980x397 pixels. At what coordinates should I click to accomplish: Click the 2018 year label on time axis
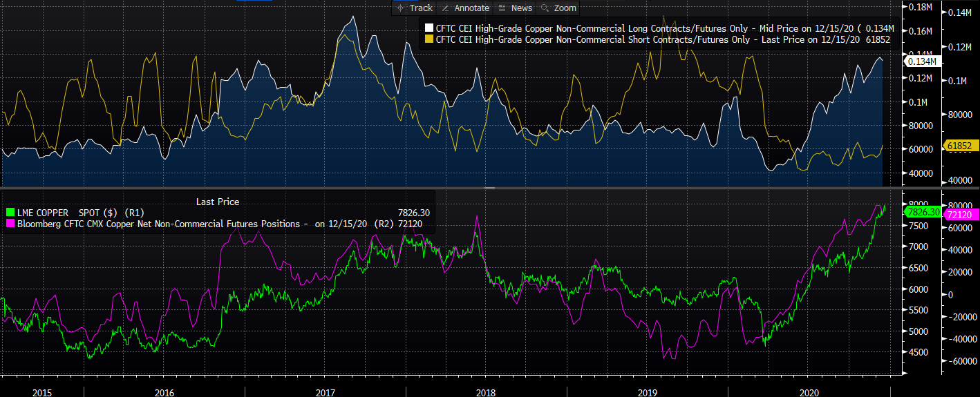486,391
